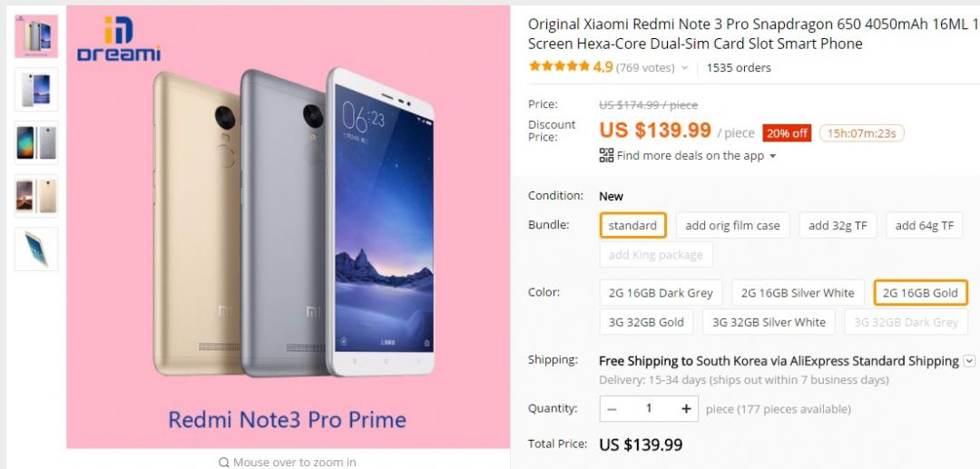Select the first product thumbnail
Viewport: 980px width, 469px height.
click(x=36, y=36)
